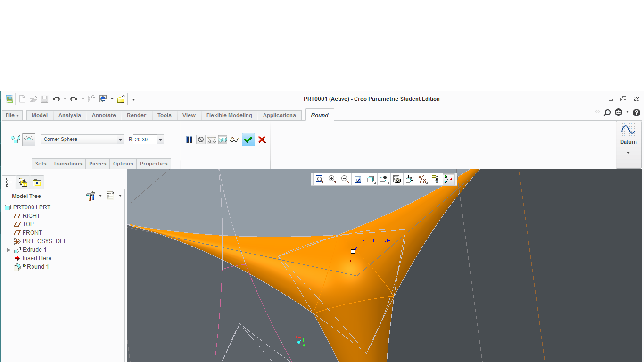Show the Model Tree navigator tab
Viewport: 644px width, 362px height.
[9, 182]
